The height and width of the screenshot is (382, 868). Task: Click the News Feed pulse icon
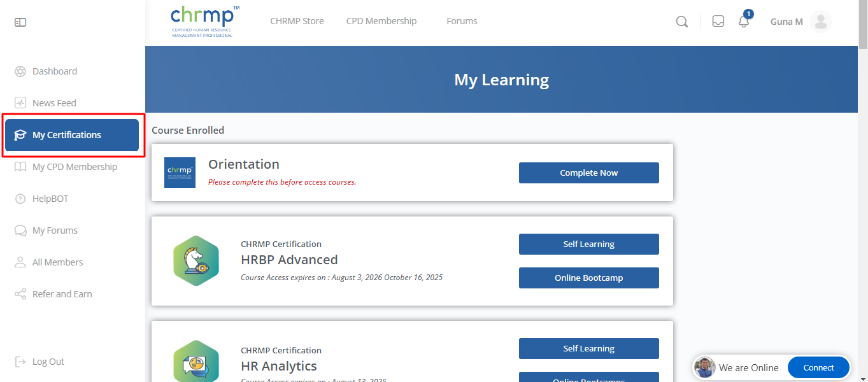pos(20,103)
